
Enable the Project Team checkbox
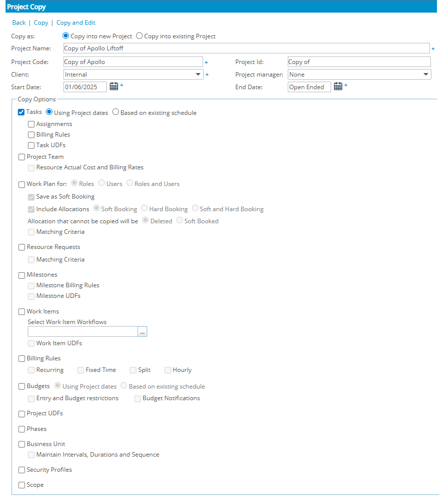click(x=22, y=157)
